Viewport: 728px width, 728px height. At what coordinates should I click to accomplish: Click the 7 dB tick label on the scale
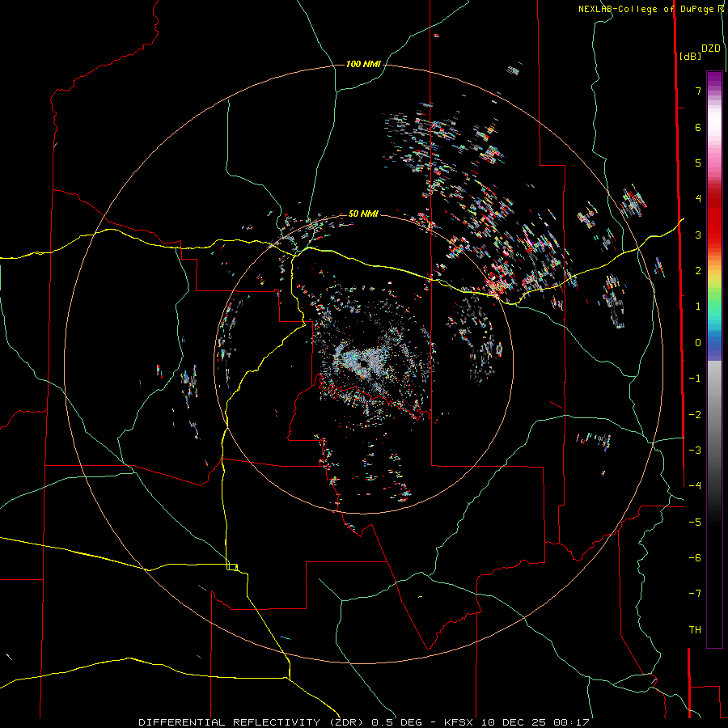pyautogui.click(x=698, y=91)
